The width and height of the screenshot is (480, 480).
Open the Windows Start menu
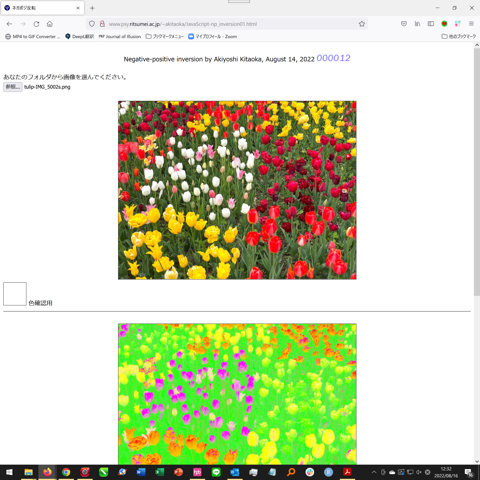click(9, 472)
